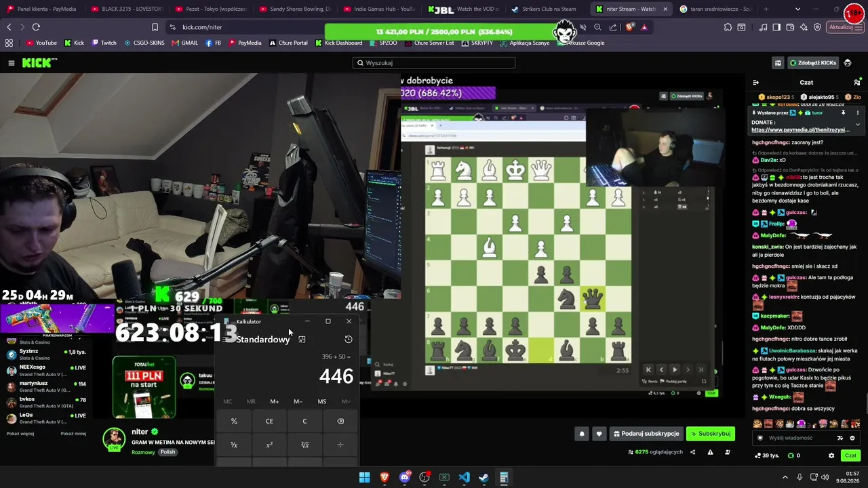This screenshot has width=868, height=488.
Task: Open the Kick Dashboard bookmark
Action: coord(338,43)
